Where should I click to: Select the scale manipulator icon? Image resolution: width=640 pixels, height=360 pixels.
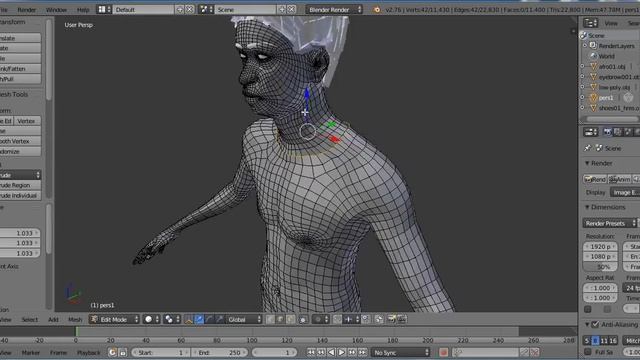coord(219,319)
